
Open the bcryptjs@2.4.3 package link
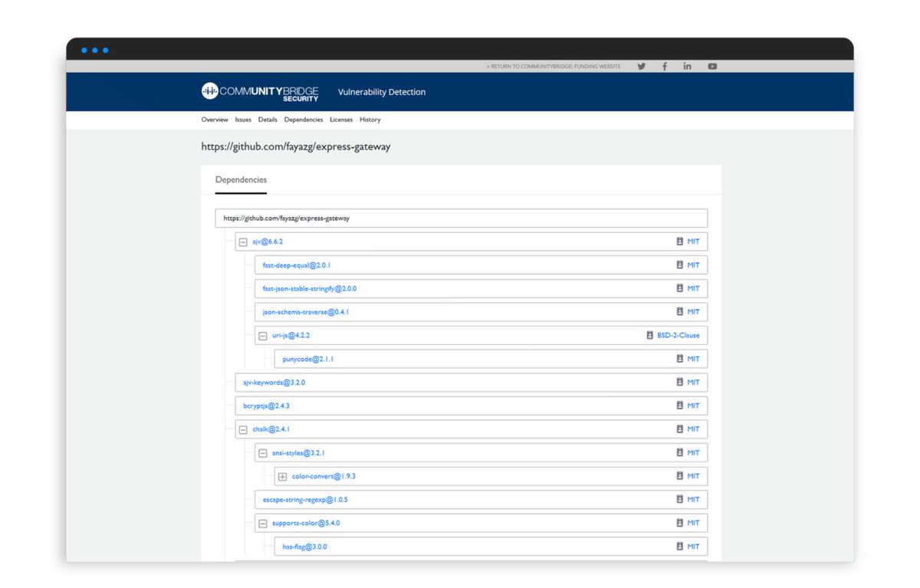click(x=266, y=406)
